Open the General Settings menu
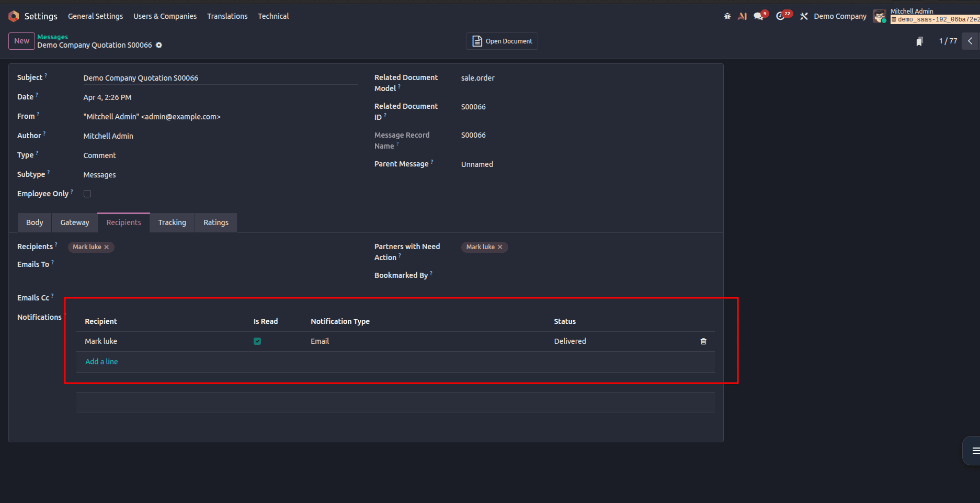 click(x=96, y=16)
